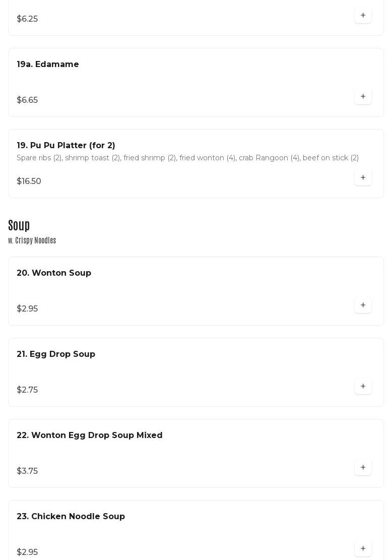Add 19a. Edamame to the order
Image resolution: width=392 pixels, height=560 pixels.
(x=363, y=96)
